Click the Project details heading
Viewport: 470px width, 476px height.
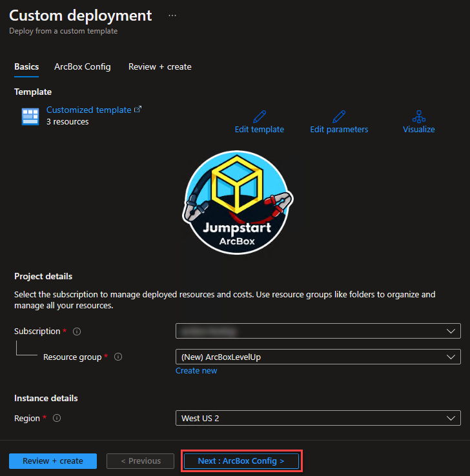coord(43,276)
